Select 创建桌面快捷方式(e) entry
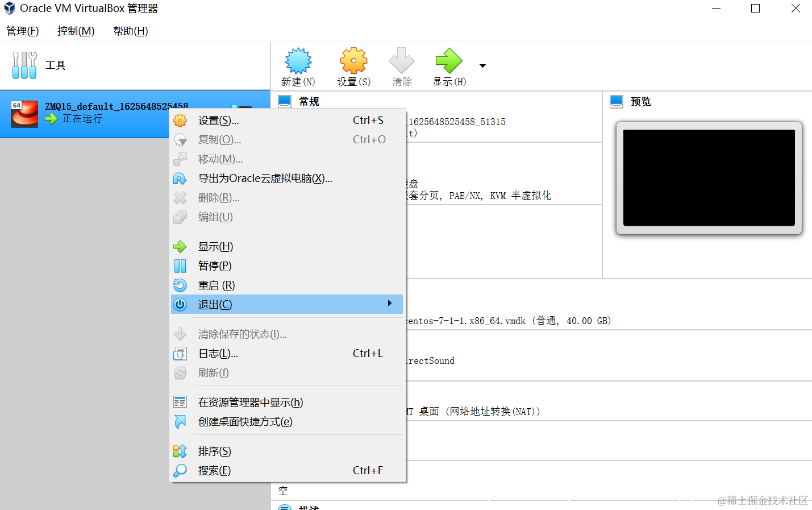 287,422
